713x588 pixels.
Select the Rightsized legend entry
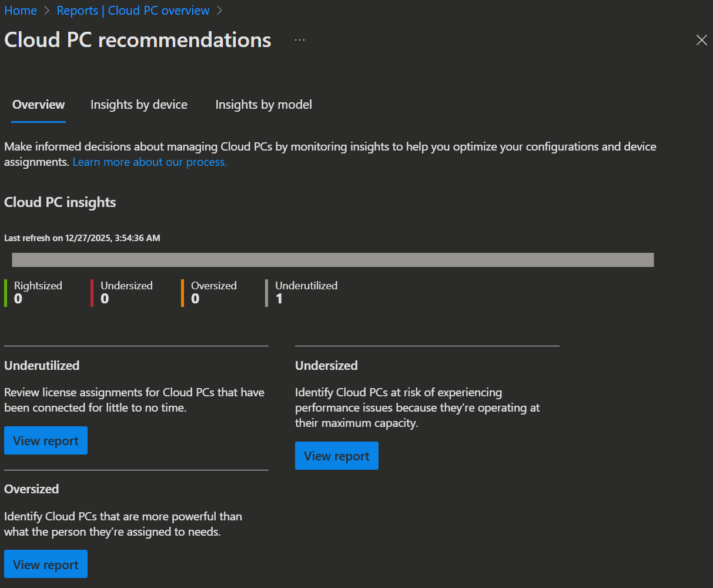pos(38,292)
